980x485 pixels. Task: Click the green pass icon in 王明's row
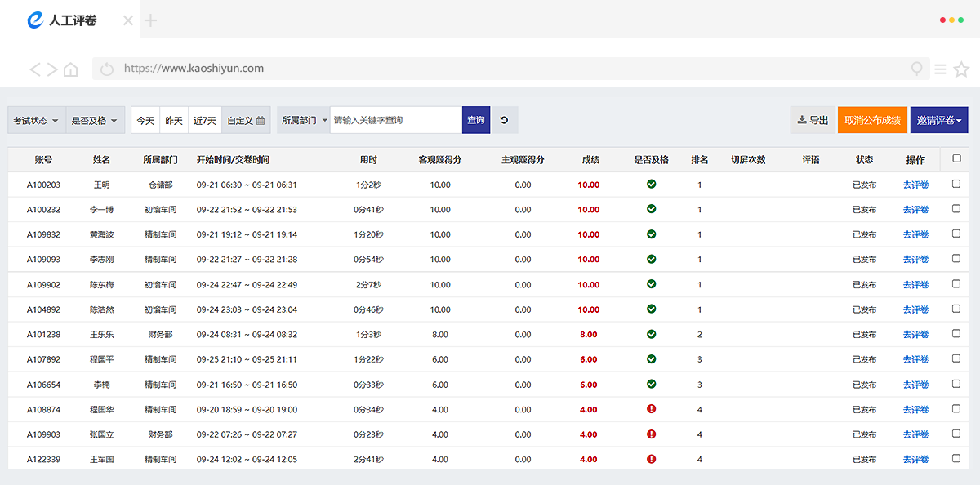coord(651,185)
